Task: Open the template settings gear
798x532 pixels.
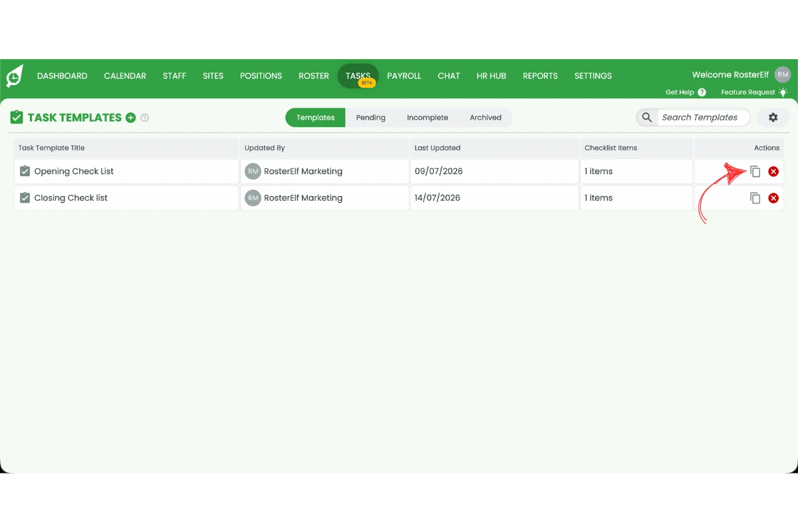Action: click(773, 118)
